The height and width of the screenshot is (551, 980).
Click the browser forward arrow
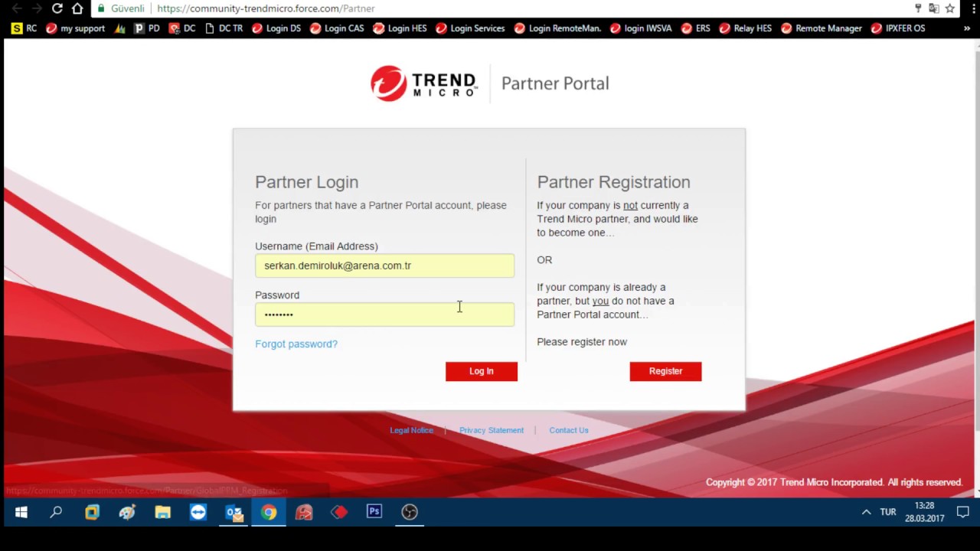[37, 8]
